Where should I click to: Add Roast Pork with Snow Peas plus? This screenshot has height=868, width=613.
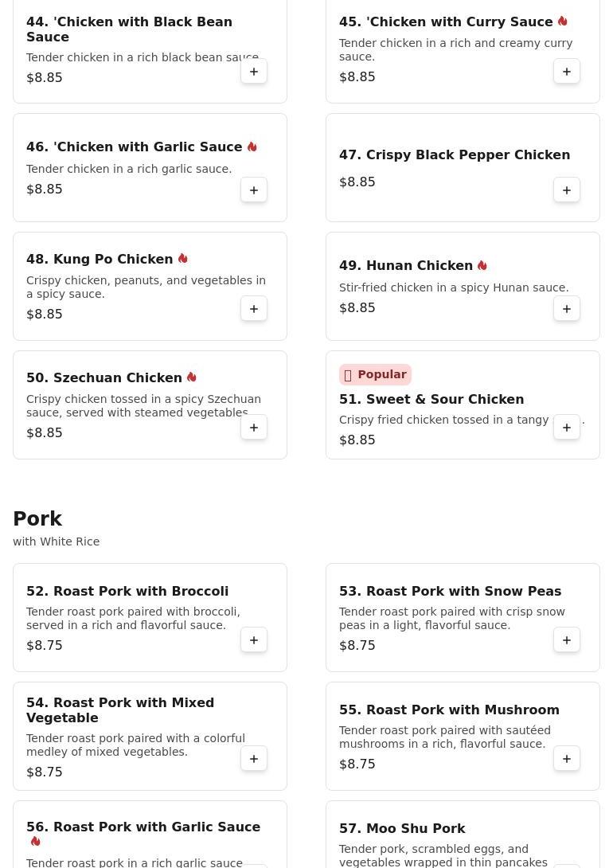567,640
